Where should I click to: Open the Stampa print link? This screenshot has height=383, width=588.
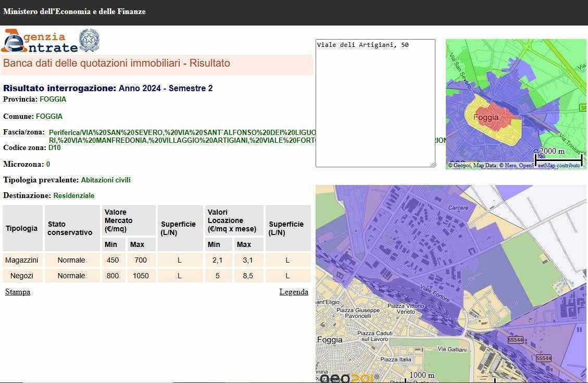(x=18, y=292)
